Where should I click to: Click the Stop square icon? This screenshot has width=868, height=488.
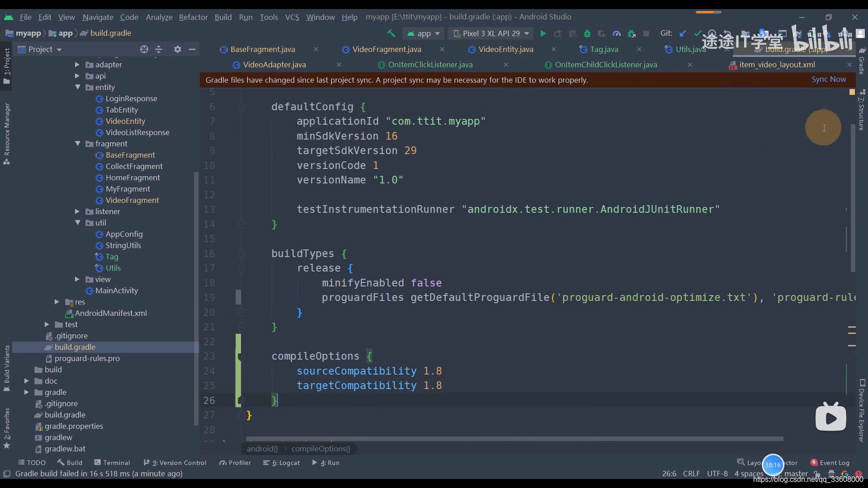(646, 33)
